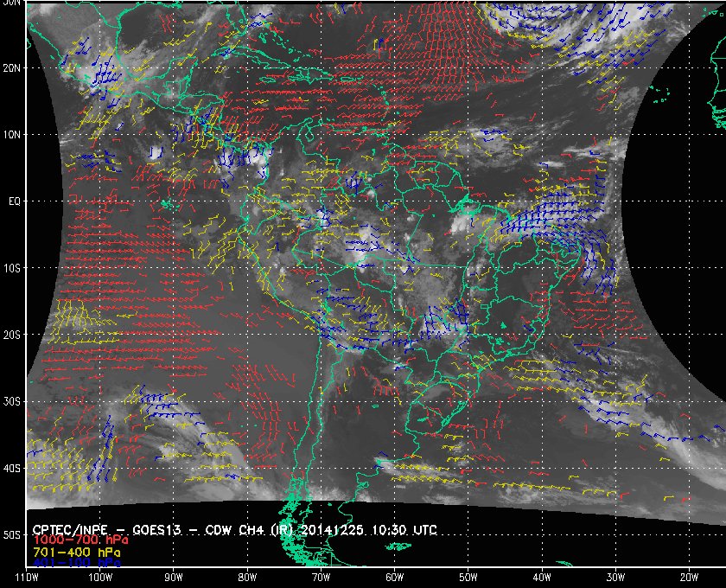Click the 70W longitude label
Image resolution: width=726 pixels, height=588 pixels.
coord(321,578)
